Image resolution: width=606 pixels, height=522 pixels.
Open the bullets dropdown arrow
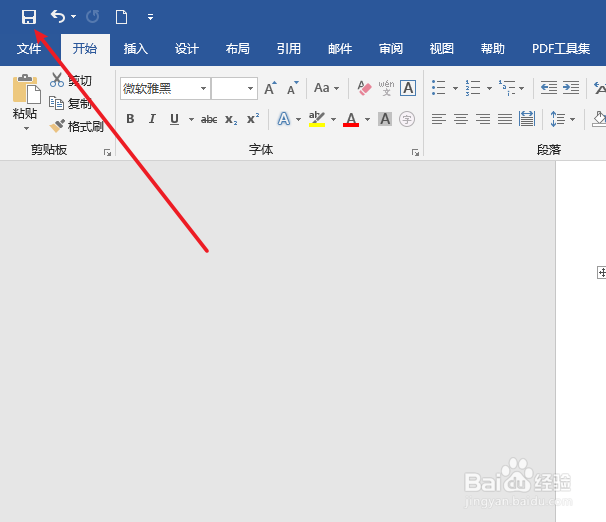(455, 88)
